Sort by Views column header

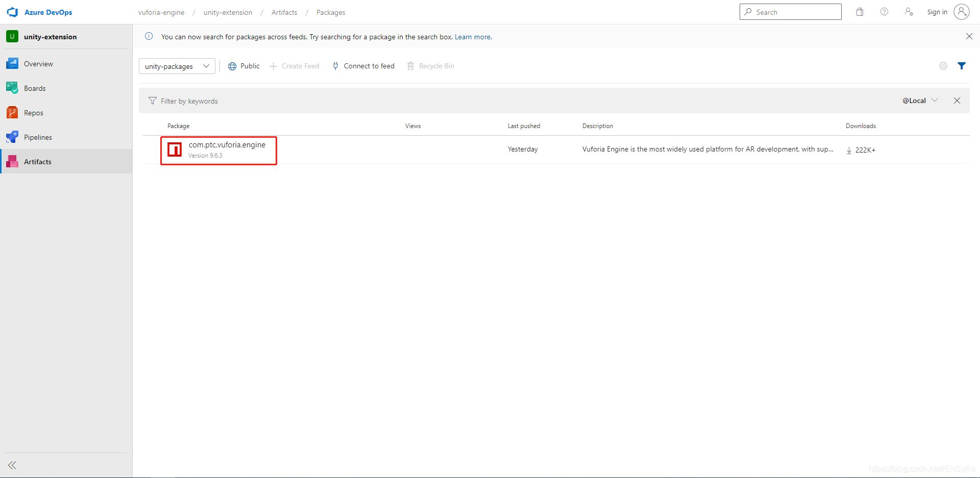click(x=413, y=126)
